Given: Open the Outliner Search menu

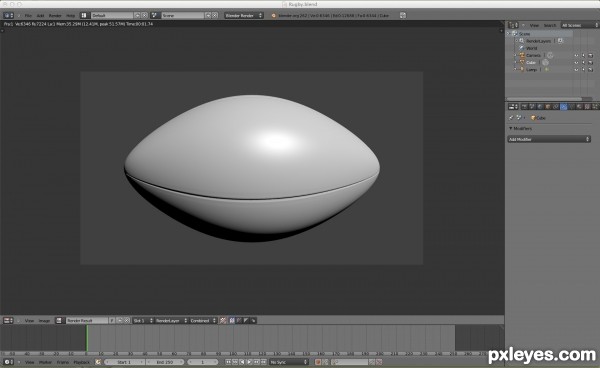Looking at the screenshot, I should pyautogui.click(x=549, y=25).
